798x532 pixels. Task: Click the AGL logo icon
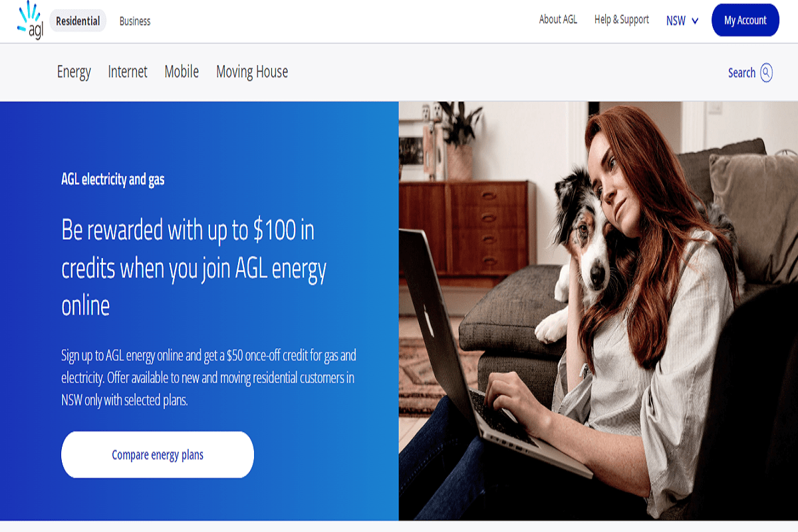[x=31, y=20]
